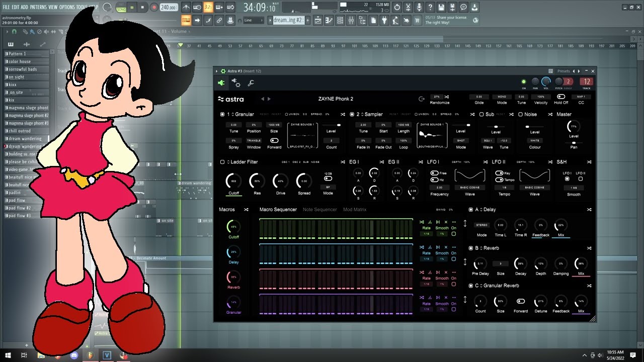Screen dimensions: 644x362
Task: Enable the Noise oscillator checkbox
Action: [521, 114]
